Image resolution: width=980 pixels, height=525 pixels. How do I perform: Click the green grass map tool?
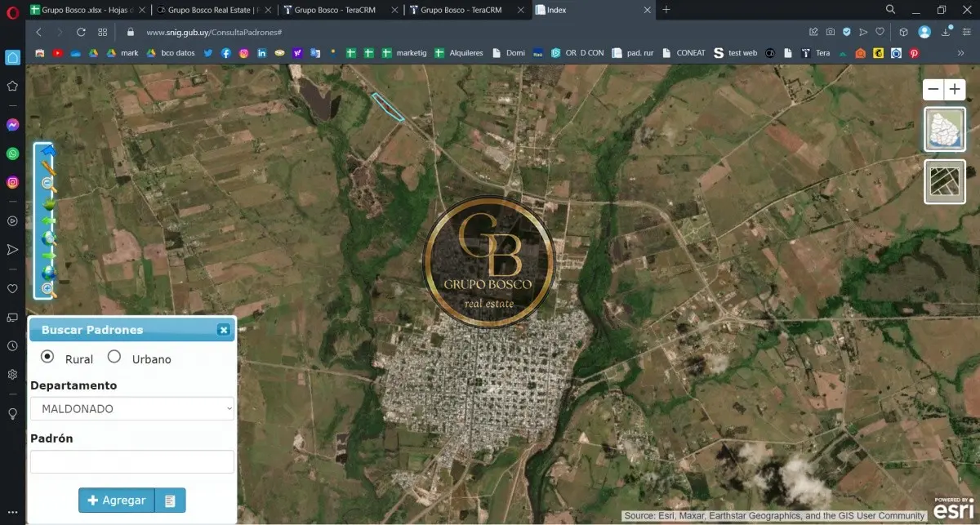[x=47, y=202]
